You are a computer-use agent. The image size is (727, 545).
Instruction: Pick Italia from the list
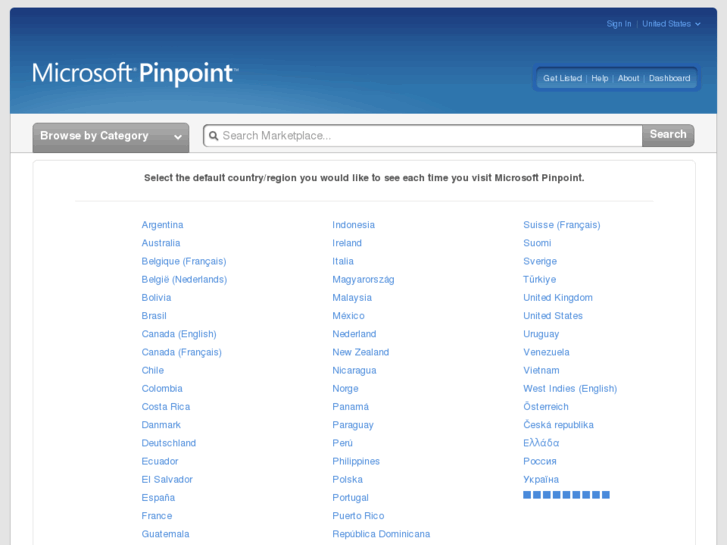point(343,261)
